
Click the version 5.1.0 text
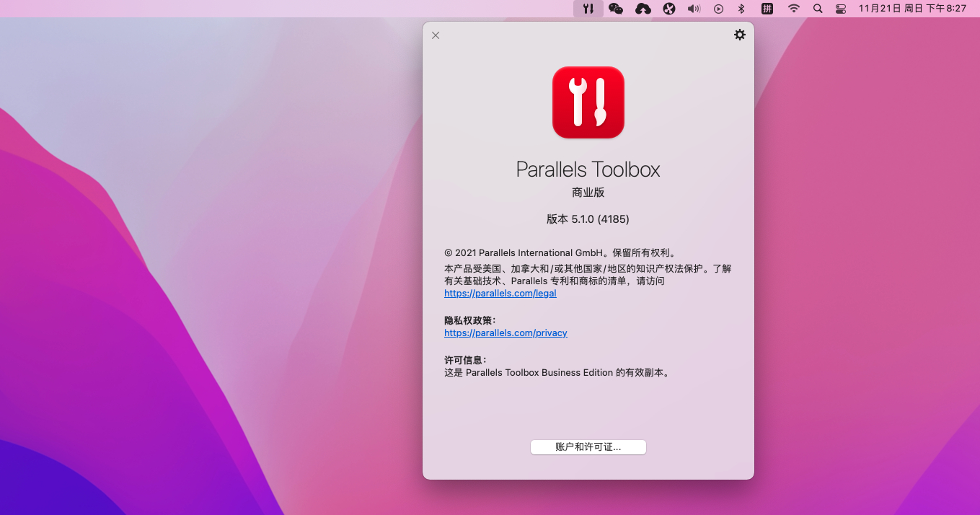[588, 219]
